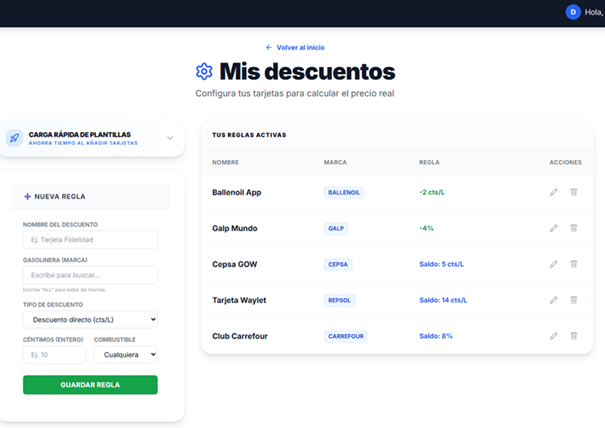The height and width of the screenshot is (428, 605).
Task: Click the GALP brand tag
Action: click(x=336, y=228)
